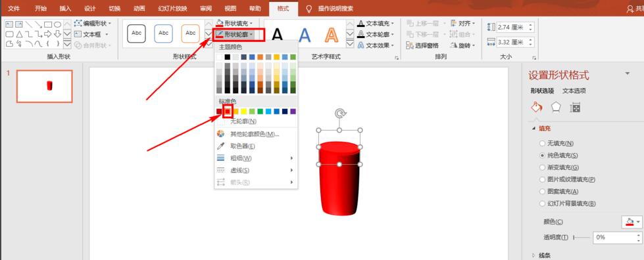The height and width of the screenshot is (260, 644).
Task: Pick the black theme color swatch
Action: 227,57
